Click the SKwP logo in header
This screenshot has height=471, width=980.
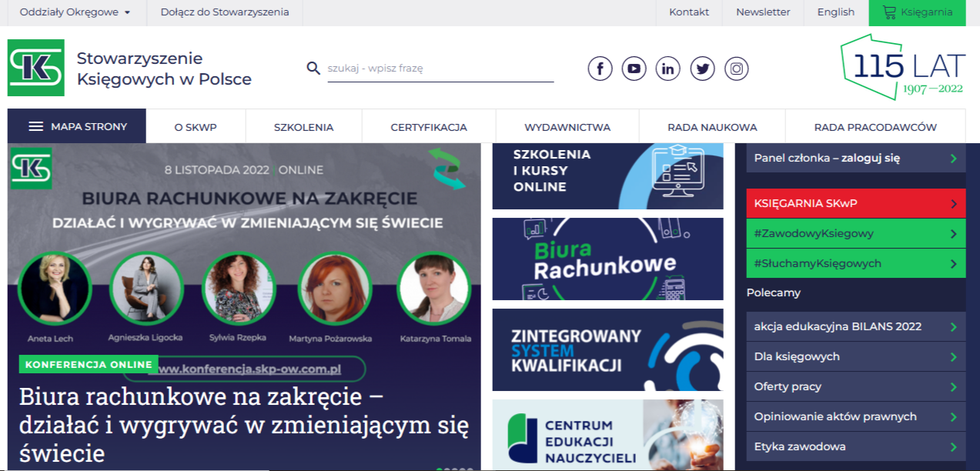tap(36, 68)
